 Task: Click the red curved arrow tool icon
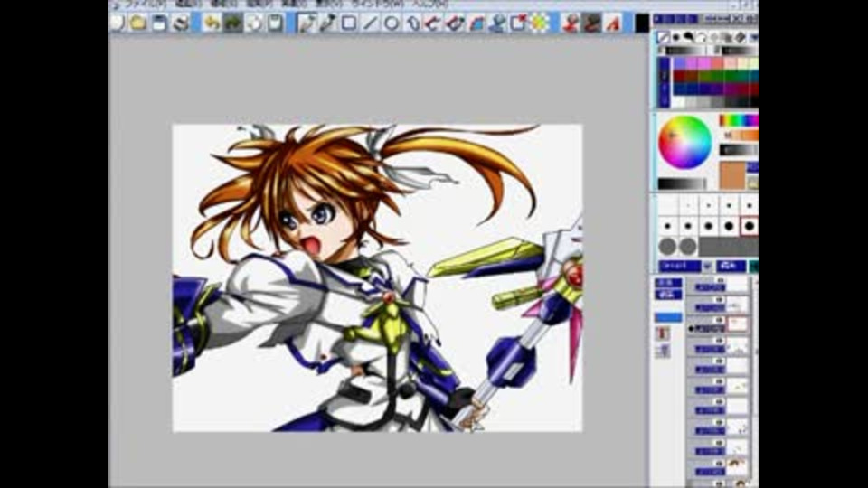(x=433, y=23)
